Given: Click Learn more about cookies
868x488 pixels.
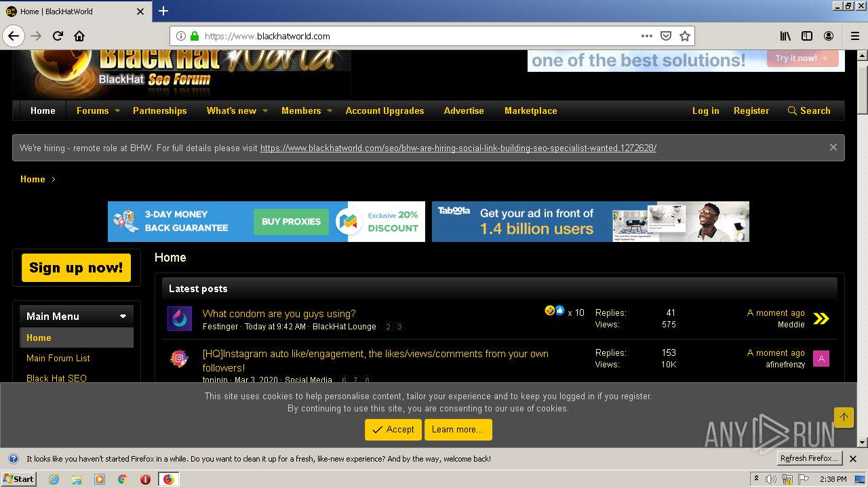Looking at the screenshot, I should [458, 430].
